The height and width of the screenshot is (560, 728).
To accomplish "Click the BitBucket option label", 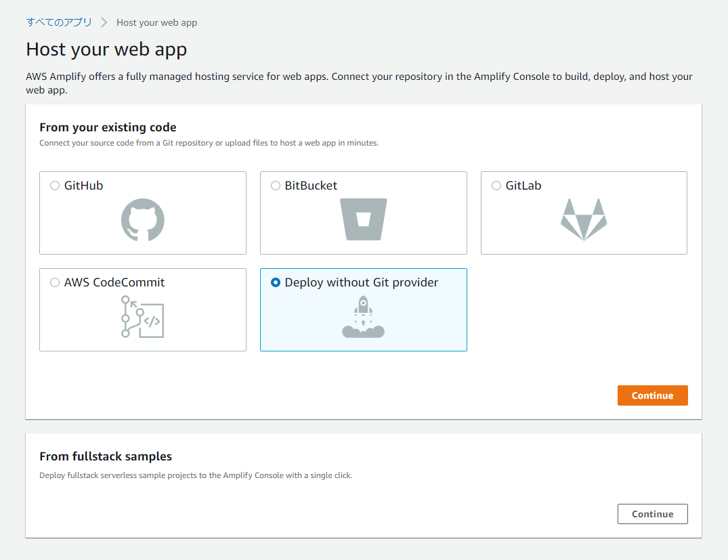I will 311,186.
